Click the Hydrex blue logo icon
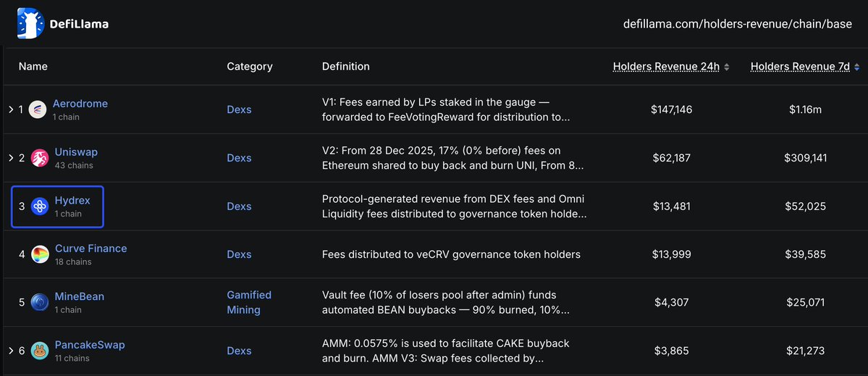The width and height of the screenshot is (868, 376). click(x=40, y=206)
